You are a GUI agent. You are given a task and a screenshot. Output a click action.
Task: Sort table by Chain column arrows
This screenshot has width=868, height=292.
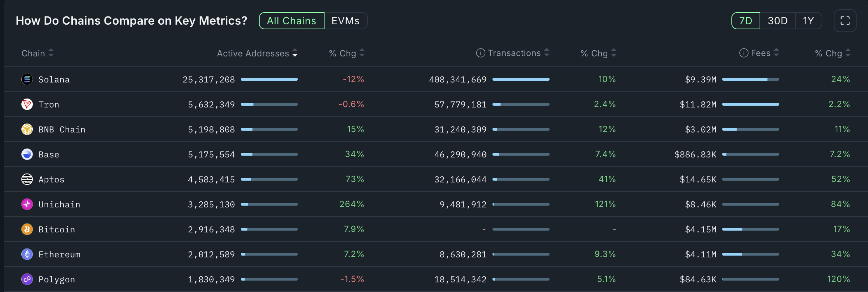click(51, 53)
